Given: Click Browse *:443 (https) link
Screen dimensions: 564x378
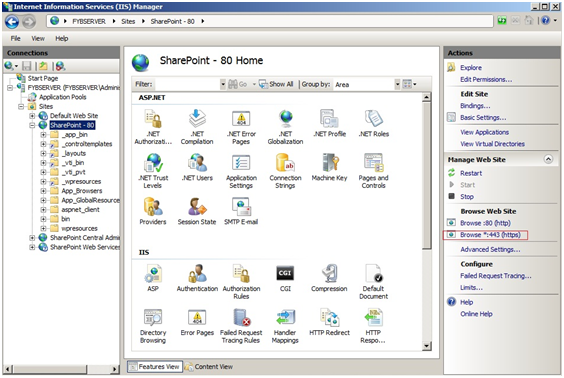Looking at the screenshot, I should coord(490,235).
